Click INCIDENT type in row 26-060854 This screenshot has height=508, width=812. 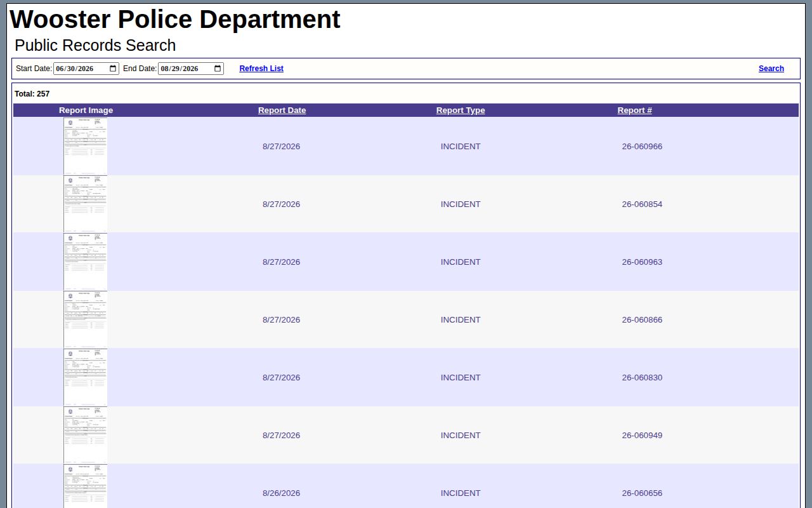click(461, 204)
